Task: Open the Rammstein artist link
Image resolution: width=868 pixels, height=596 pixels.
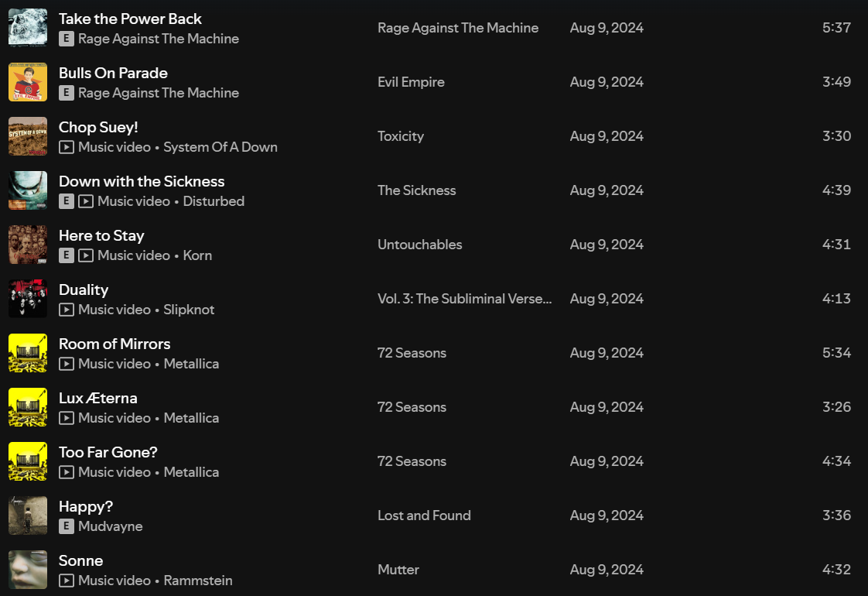Action: coord(198,581)
